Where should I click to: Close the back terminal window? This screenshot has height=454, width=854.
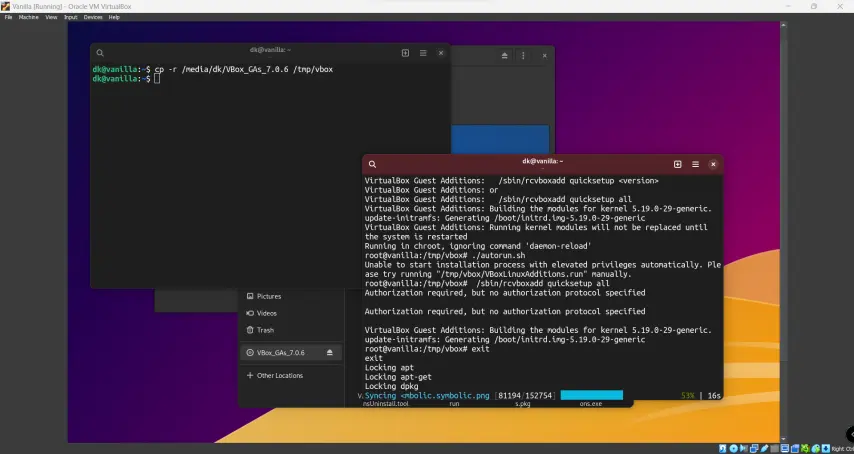441,53
